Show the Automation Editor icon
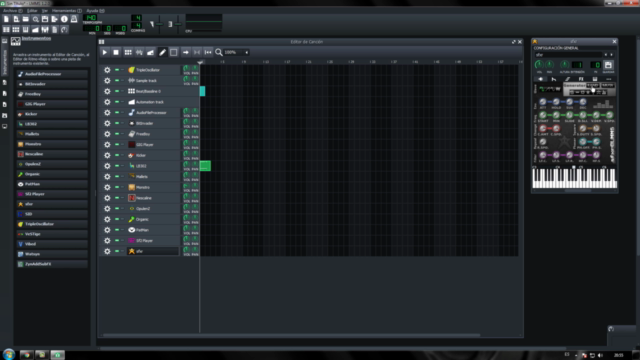This screenshot has width=640, height=360. [36, 29]
